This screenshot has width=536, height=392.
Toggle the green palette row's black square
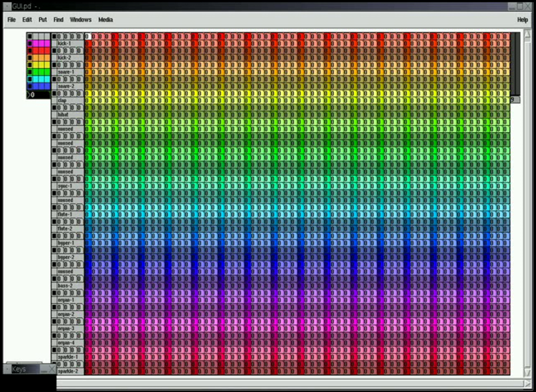30,72
